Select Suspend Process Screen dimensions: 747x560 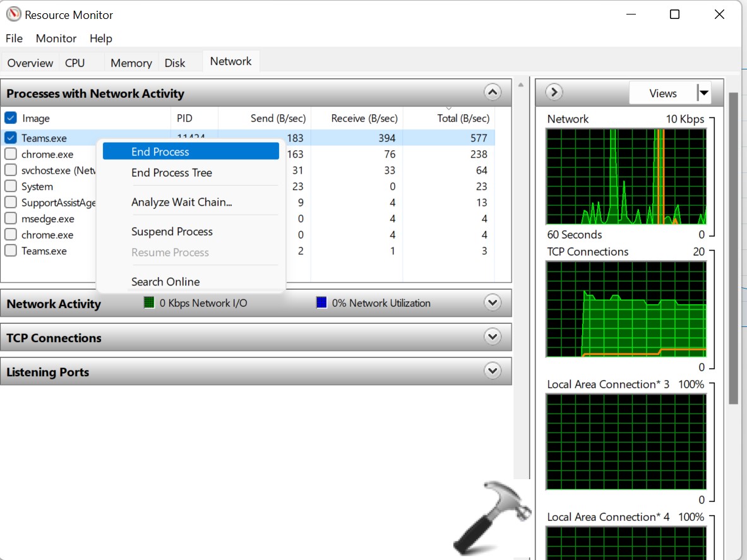click(191, 232)
